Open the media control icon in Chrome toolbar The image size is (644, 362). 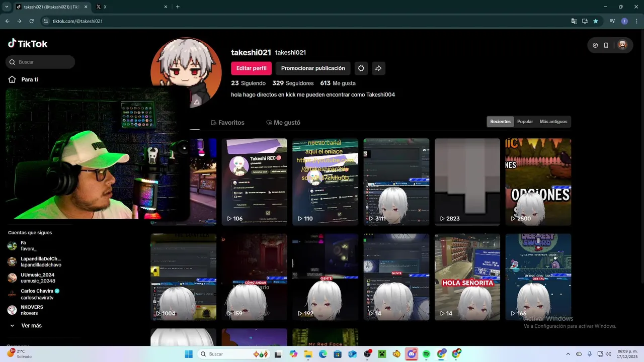612,21
